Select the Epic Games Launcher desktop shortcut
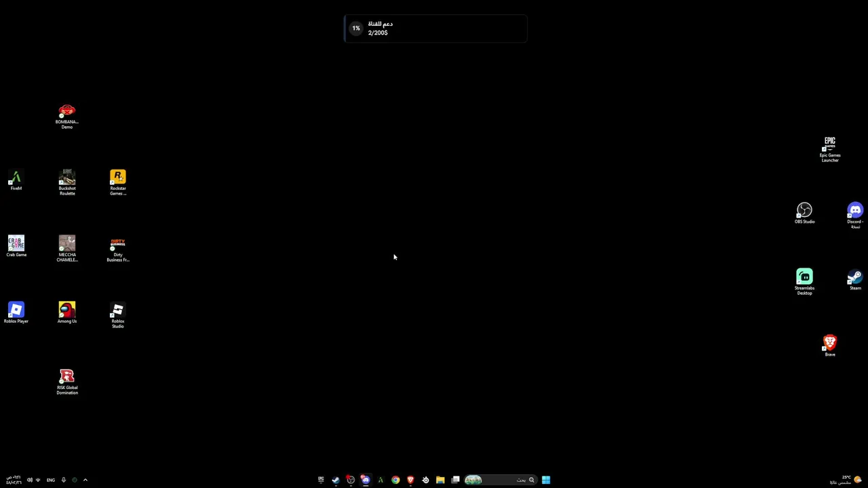The height and width of the screenshot is (488, 868). pos(830,150)
